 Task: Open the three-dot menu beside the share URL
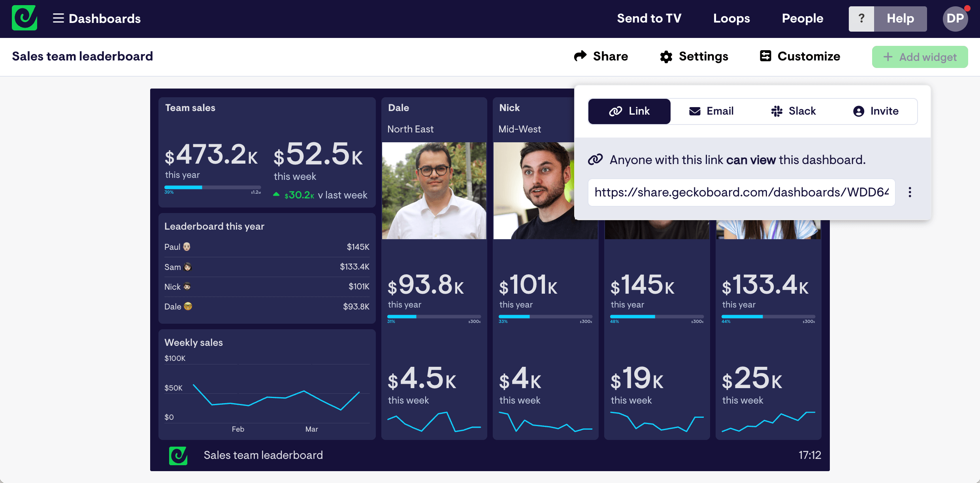coord(910,192)
